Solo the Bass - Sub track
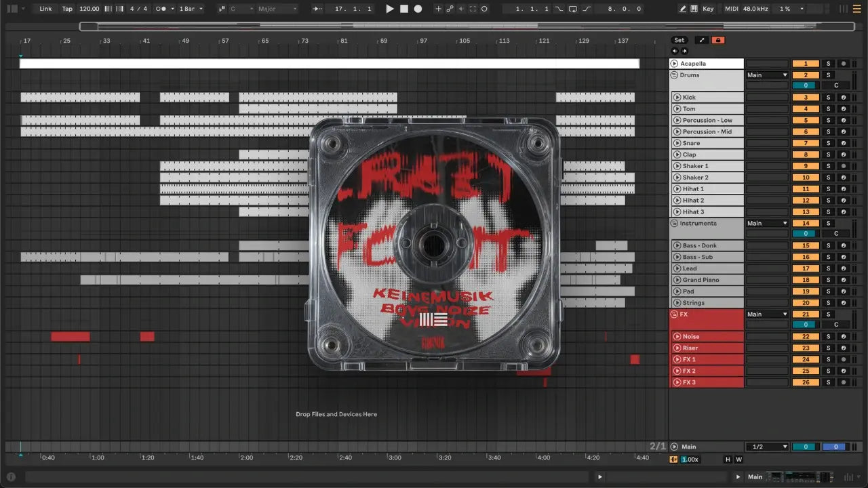868x488 pixels. (x=828, y=257)
